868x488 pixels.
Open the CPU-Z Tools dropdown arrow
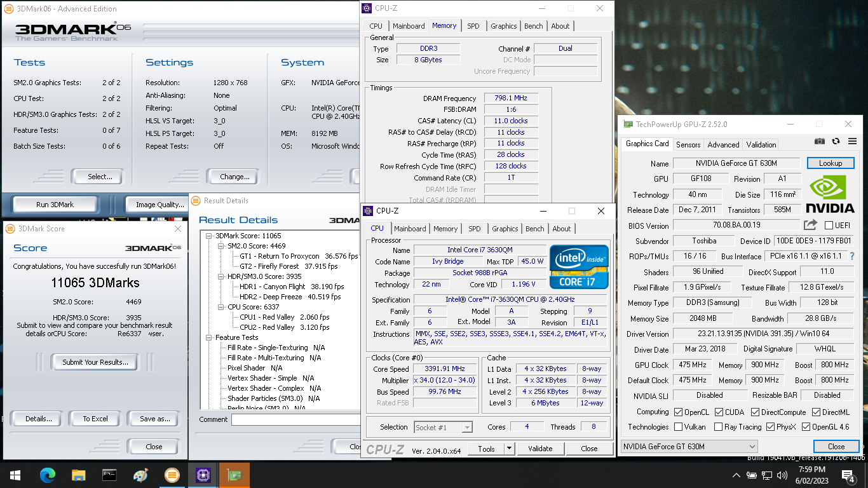click(x=509, y=449)
